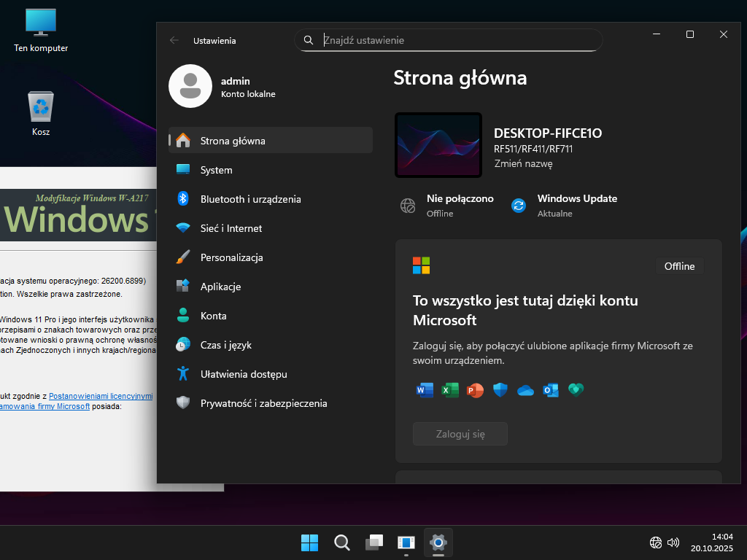Open Ułatwienia dostępu settings

click(244, 374)
